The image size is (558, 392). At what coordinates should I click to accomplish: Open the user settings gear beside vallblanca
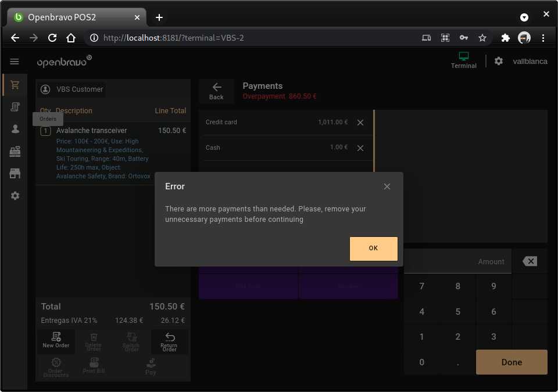tap(499, 61)
